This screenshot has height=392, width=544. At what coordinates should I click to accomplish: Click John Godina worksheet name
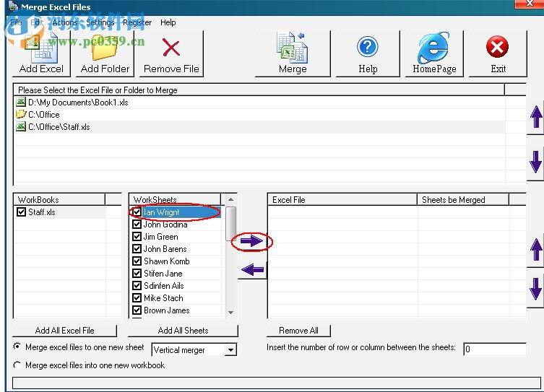165,225
